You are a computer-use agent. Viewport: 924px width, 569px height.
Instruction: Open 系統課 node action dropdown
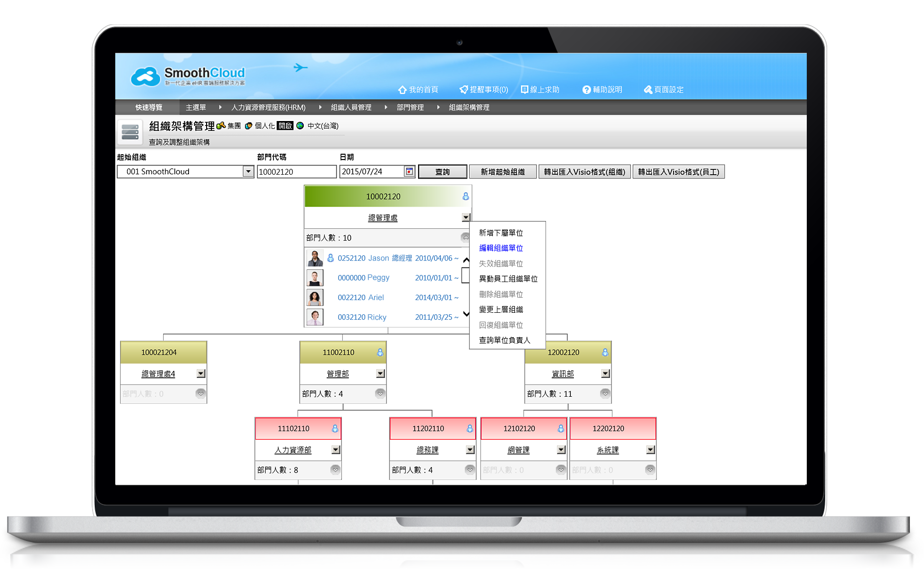coord(651,450)
